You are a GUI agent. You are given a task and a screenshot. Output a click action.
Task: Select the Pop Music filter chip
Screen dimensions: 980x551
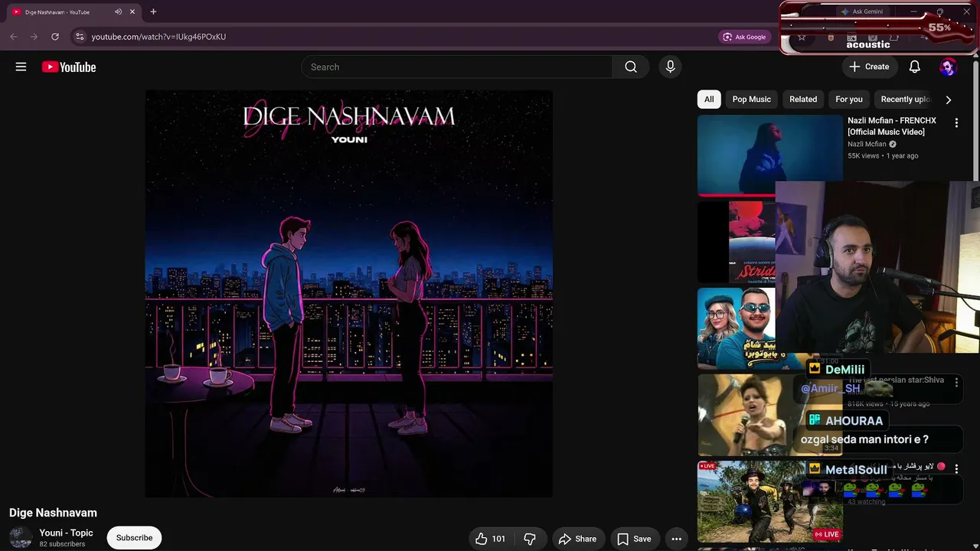[x=751, y=99]
